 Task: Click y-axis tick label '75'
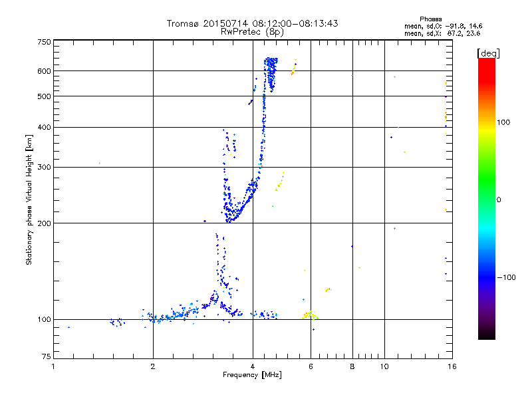pos(47,356)
